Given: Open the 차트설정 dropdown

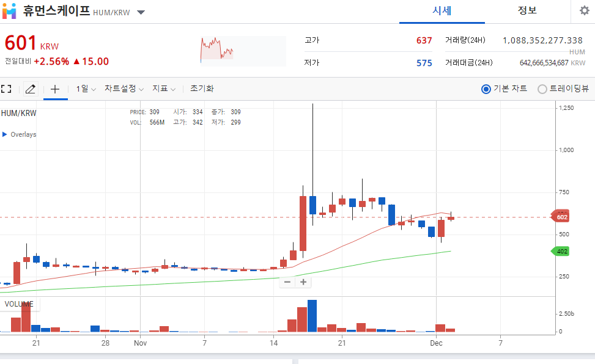Looking at the screenshot, I should (x=124, y=89).
